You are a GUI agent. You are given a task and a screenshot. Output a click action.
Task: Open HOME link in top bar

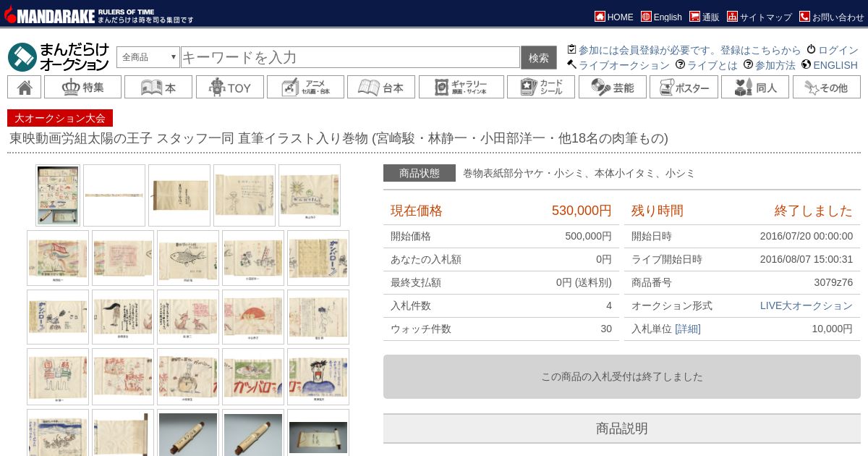click(614, 17)
